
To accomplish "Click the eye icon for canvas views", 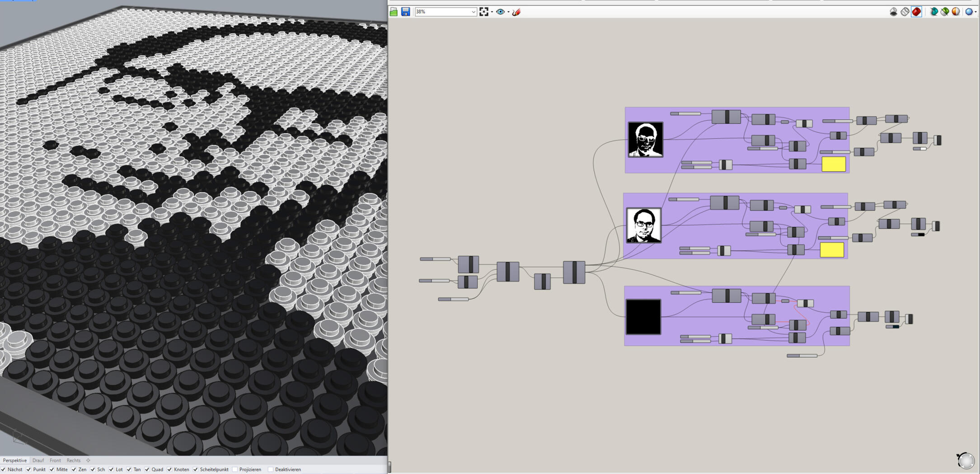I will coord(500,12).
